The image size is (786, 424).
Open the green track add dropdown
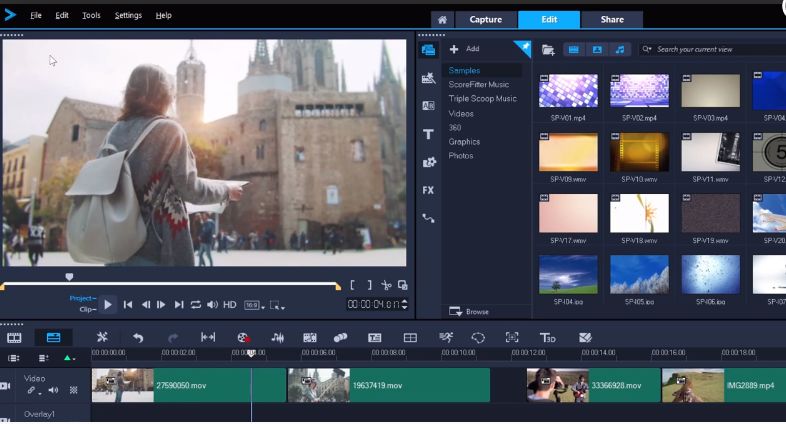point(68,358)
